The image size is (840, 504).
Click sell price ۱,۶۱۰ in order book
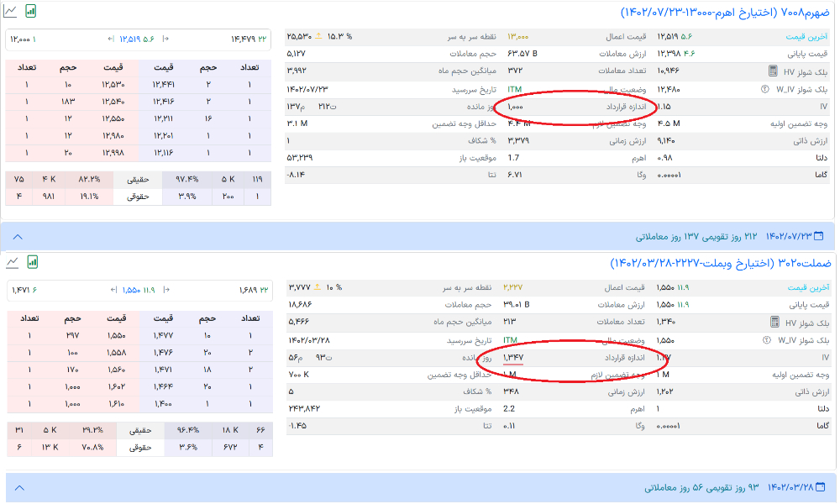(x=116, y=403)
